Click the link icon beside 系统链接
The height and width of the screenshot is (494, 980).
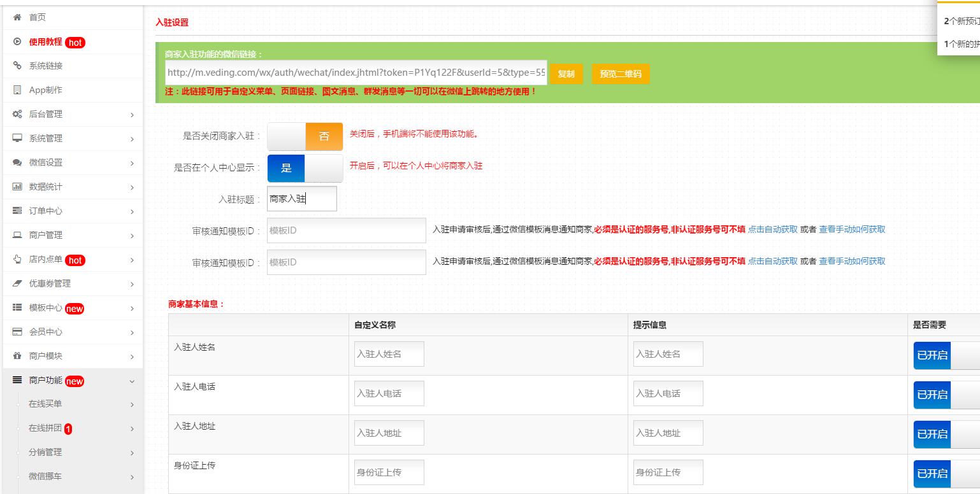pos(17,66)
